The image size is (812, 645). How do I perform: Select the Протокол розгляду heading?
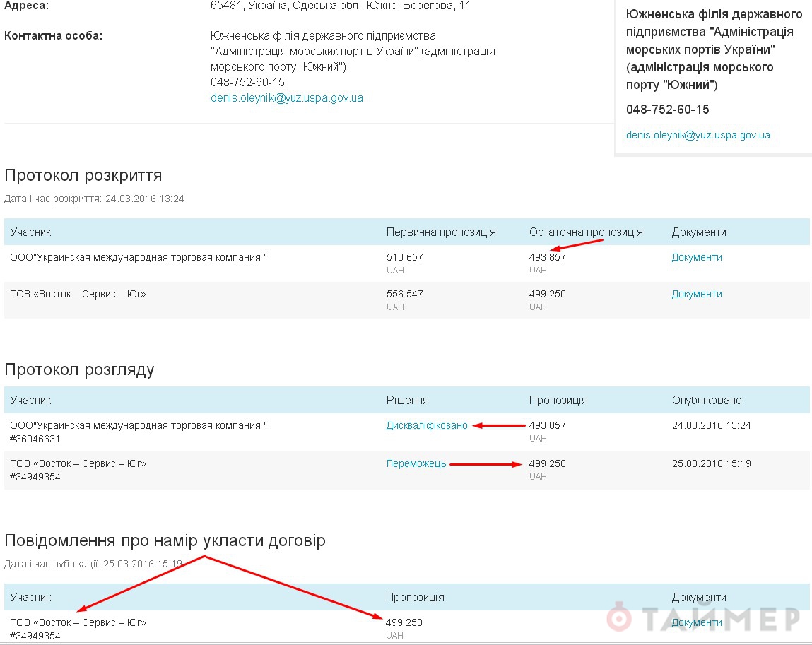click(79, 369)
